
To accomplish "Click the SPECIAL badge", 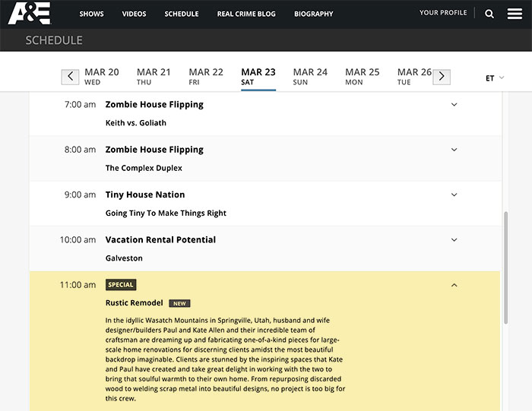I will 121,285.
